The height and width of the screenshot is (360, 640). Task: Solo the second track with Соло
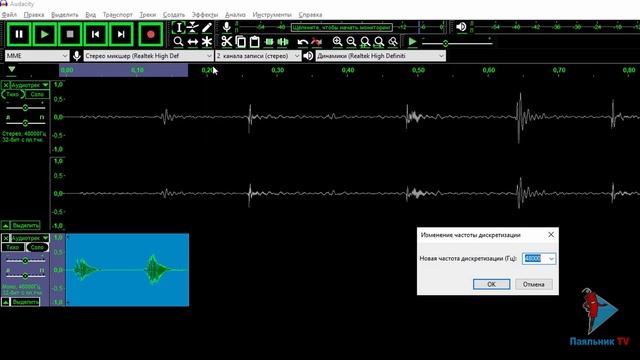click(37, 247)
